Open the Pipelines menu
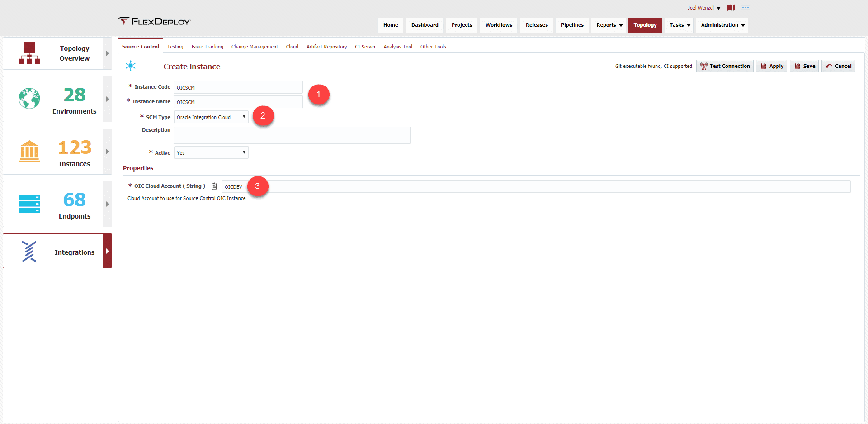This screenshot has height=424, width=868. pyautogui.click(x=572, y=25)
